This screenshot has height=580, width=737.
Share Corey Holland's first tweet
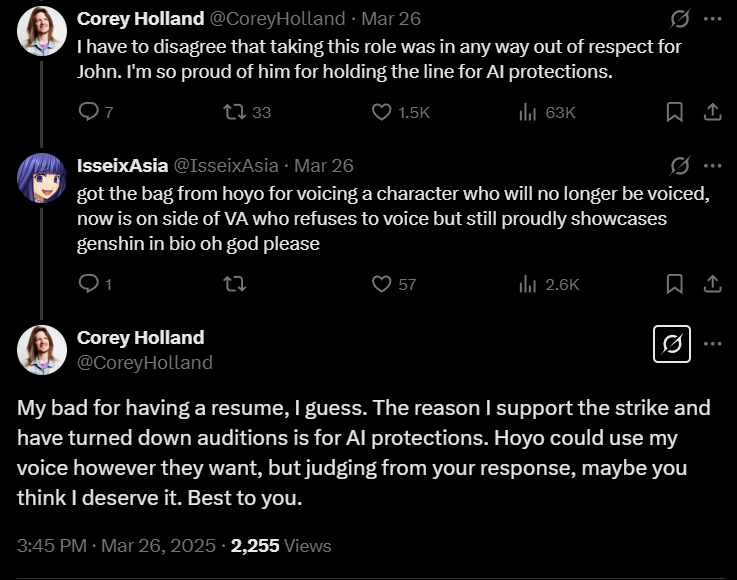(713, 112)
